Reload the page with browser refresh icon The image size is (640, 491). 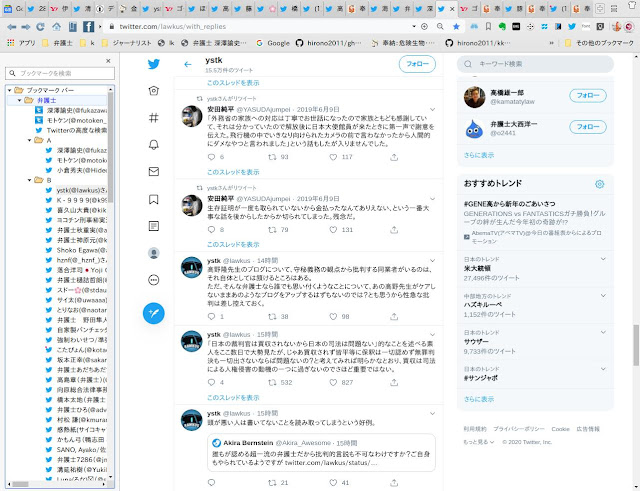[40, 27]
